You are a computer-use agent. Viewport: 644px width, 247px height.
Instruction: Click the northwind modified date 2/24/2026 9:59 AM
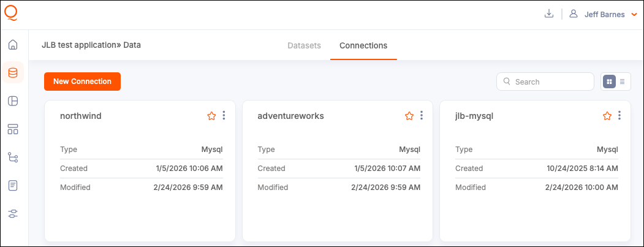click(188, 188)
